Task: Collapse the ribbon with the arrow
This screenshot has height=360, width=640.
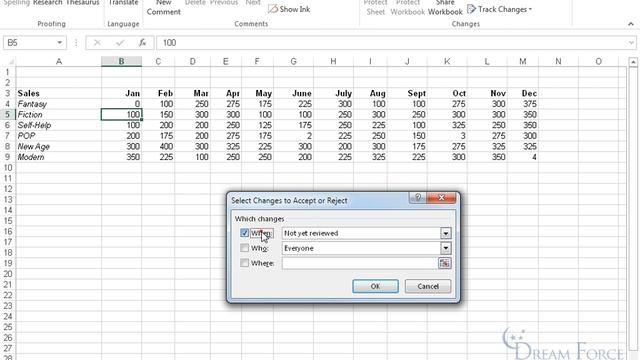Action: [x=631, y=24]
